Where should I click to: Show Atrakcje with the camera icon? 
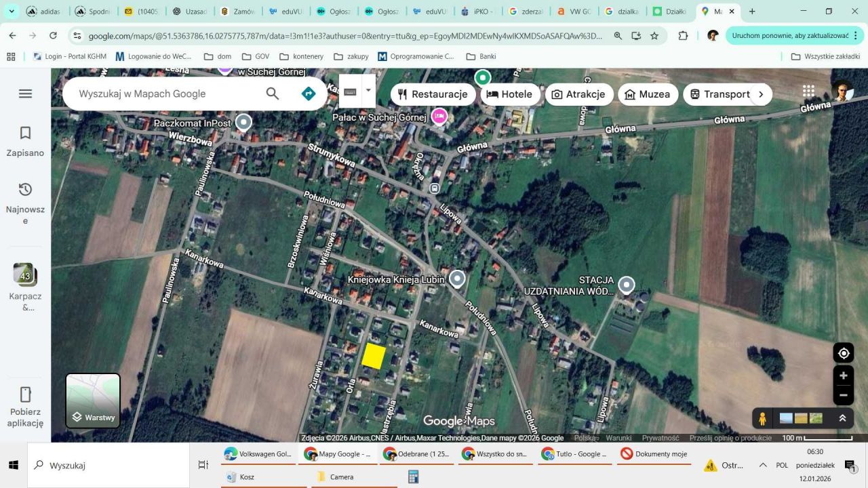[580, 94]
